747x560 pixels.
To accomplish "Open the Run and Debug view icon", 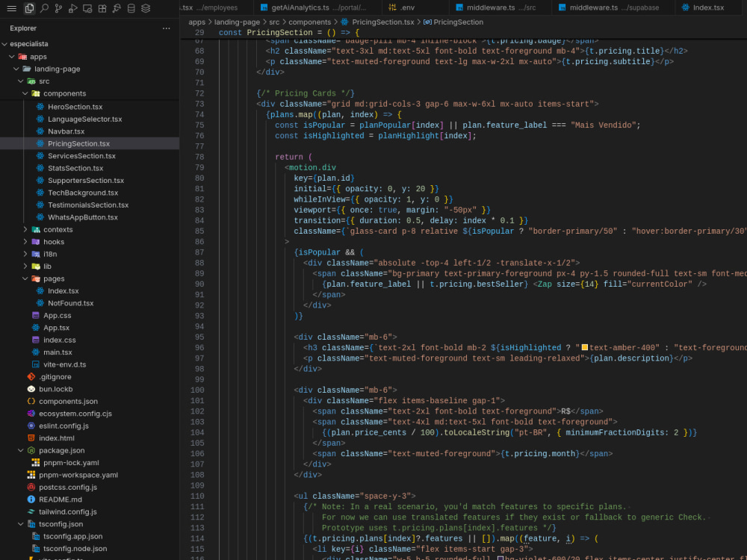I will coord(73,8).
